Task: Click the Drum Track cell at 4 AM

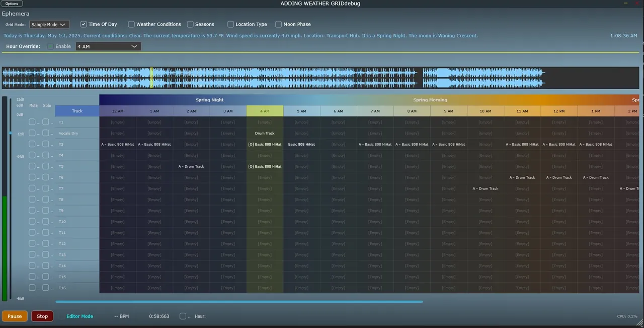Action: pyautogui.click(x=265, y=134)
